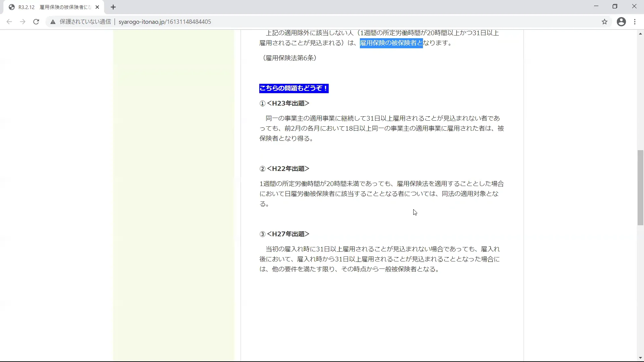Click the （雇用保険法第6条） text

pos(289,58)
